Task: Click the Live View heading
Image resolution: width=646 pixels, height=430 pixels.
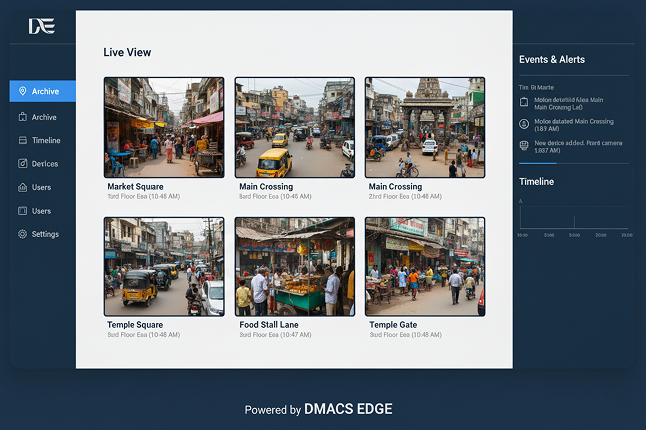Action: click(127, 52)
